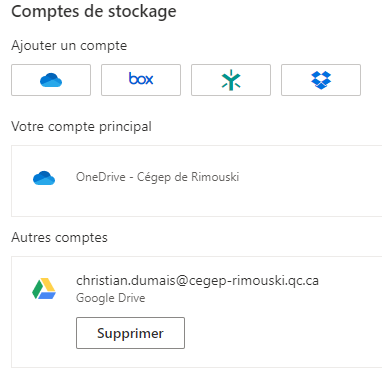Remove the Google Drive account with Supprimer
Image resolution: width=382 pixels, height=389 pixels.
tap(130, 333)
